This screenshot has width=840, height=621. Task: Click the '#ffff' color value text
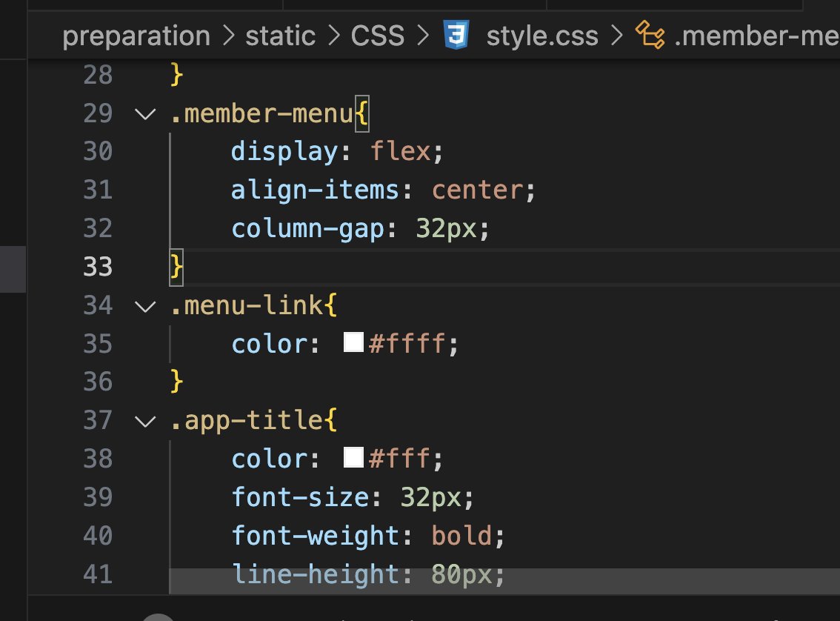click(407, 343)
